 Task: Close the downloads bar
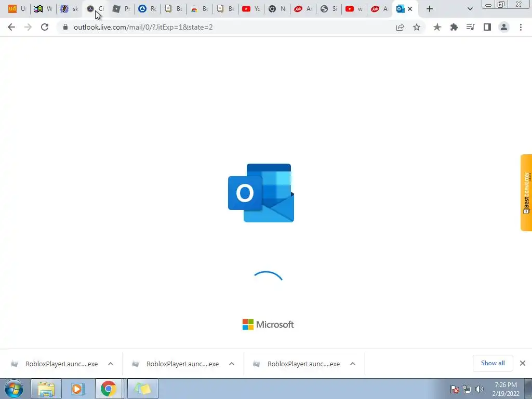(x=523, y=363)
